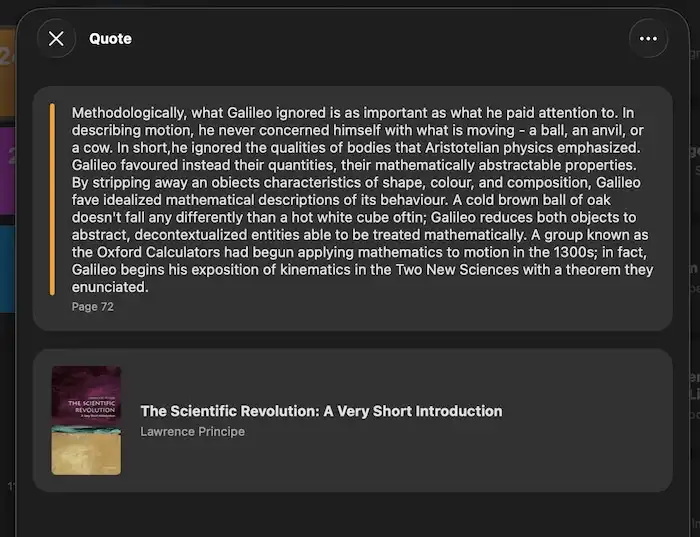Click the words 'Two New Sciences' in quote

pyautogui.click(x=471, y=270)
